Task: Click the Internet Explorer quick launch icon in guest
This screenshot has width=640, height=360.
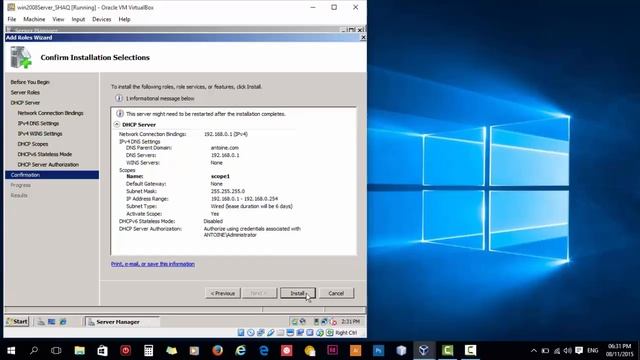Action: point(63,322)
